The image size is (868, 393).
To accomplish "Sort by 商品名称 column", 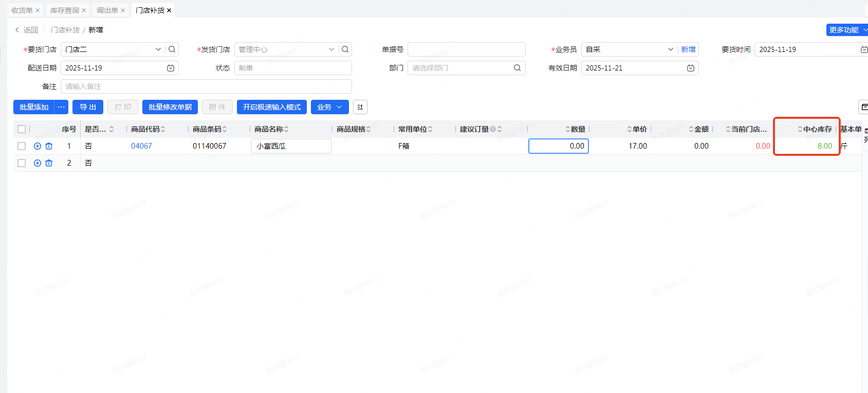I will (286, 129).
